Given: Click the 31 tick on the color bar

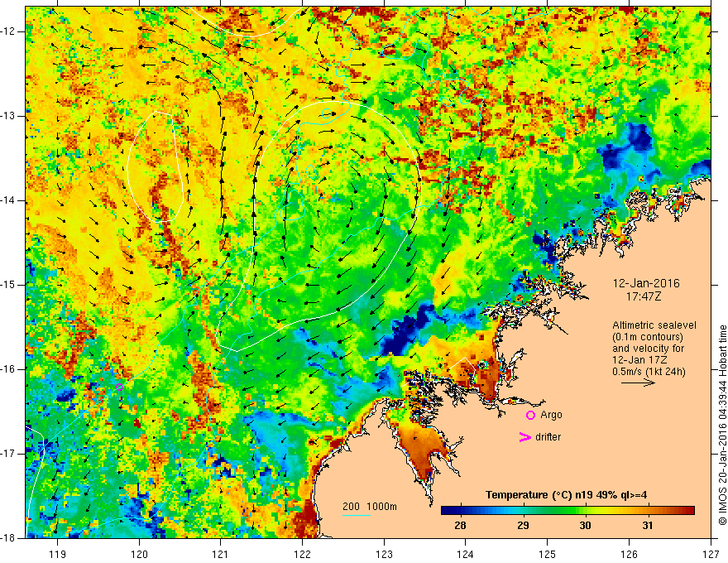Looking at the screenshot, I should pyautogui.click(x=647, y=526).
